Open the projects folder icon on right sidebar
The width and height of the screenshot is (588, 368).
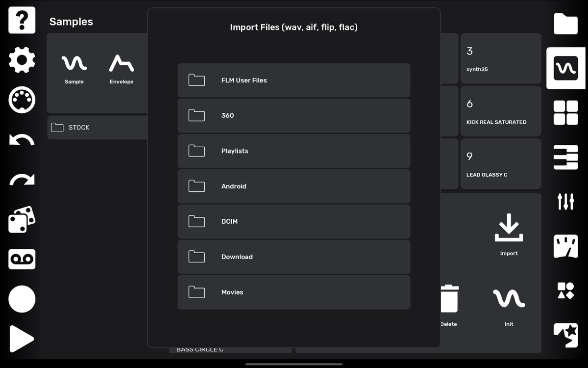[566, 24]
